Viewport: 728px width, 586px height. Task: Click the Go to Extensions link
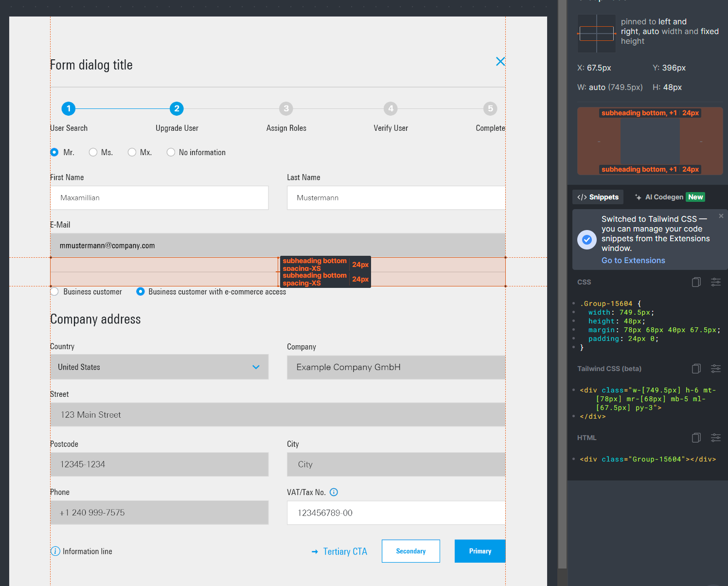pos(633,260)
